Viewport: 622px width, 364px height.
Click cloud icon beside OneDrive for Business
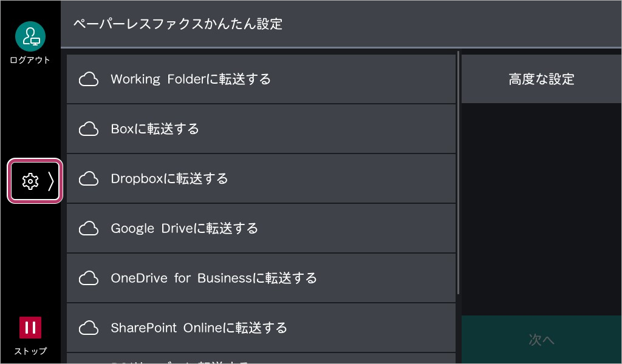[89, 278]
